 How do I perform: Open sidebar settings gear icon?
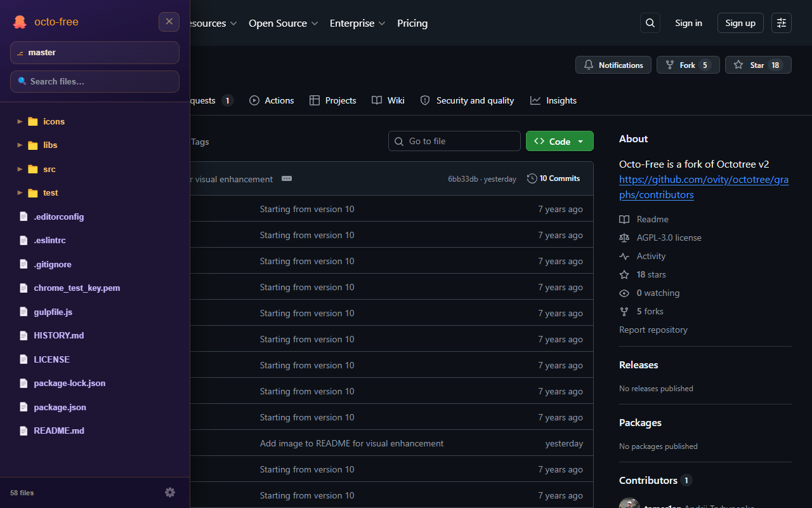tap(170, 492)
